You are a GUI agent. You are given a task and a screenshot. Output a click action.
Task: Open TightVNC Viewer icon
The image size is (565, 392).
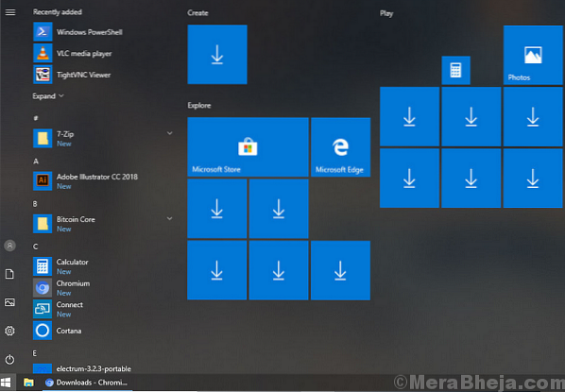pos(43,75)
